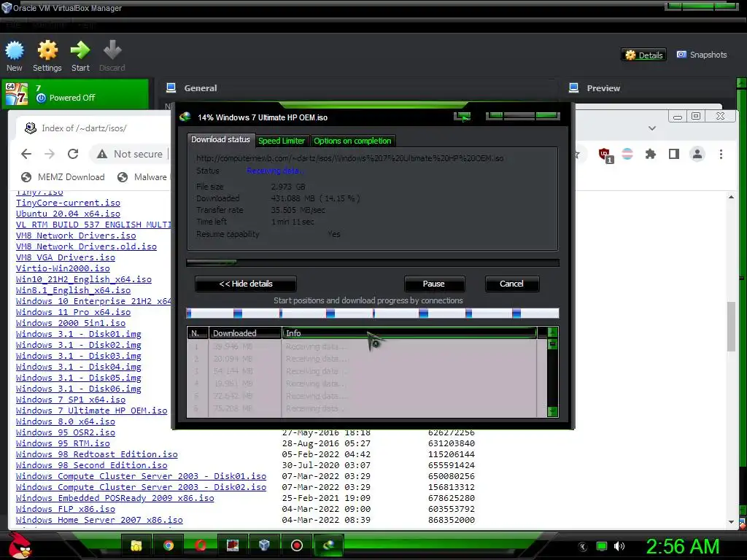Switch to download manager taskbar icon

[x=329, y=545]
